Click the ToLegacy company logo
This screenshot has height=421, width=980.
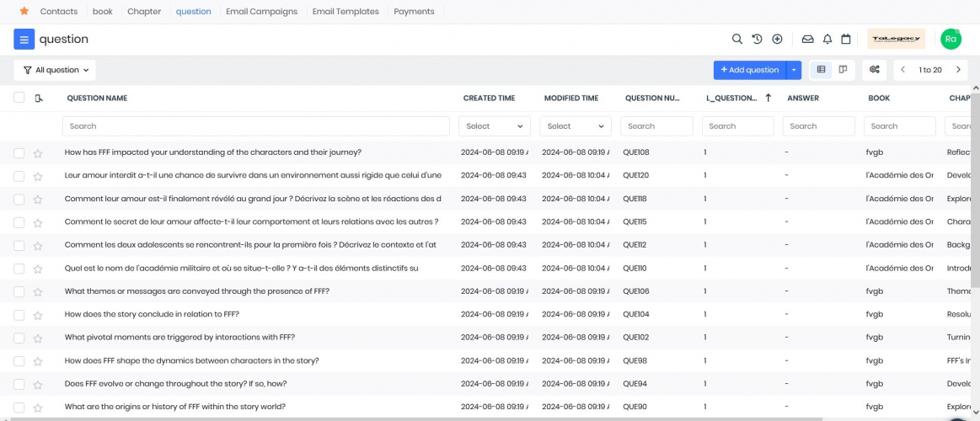click(897, 39)
